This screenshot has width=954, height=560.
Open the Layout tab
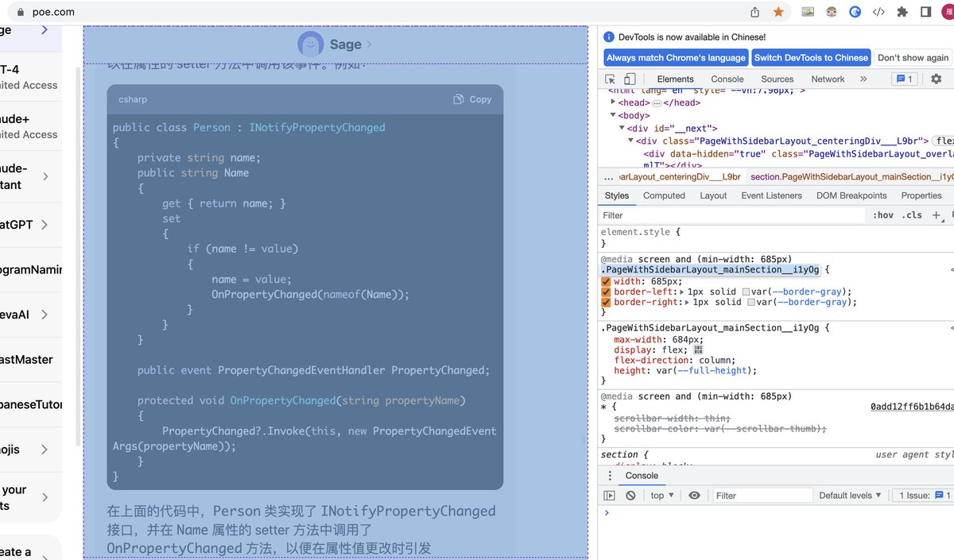click(713, 195)
